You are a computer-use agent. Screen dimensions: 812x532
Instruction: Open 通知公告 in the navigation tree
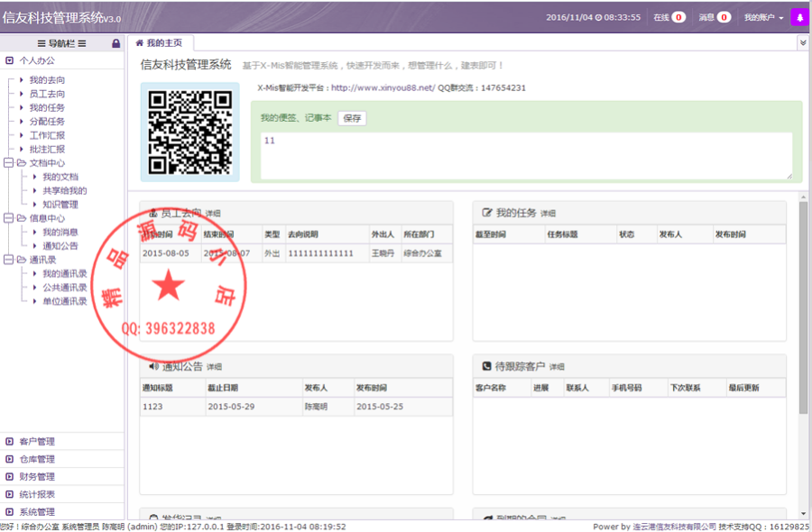pos(60,246)
